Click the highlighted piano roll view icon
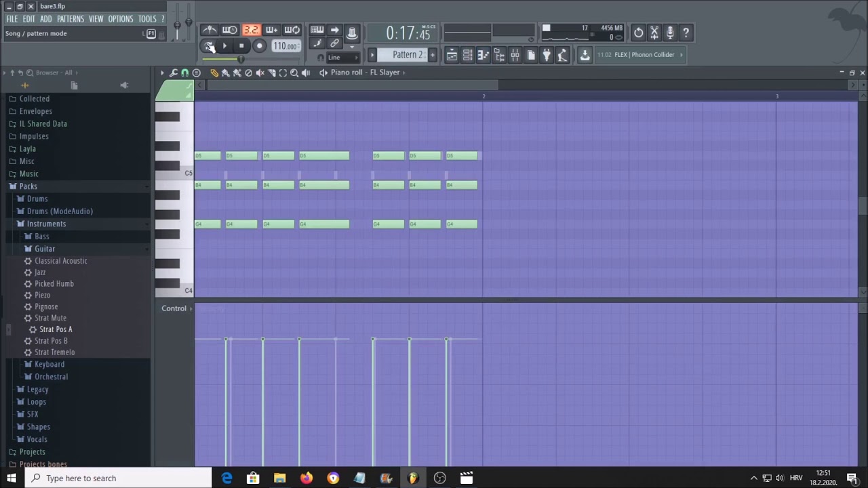Image resolution: width=868 pixels, height=488 pixels. [x=483, y=55]
